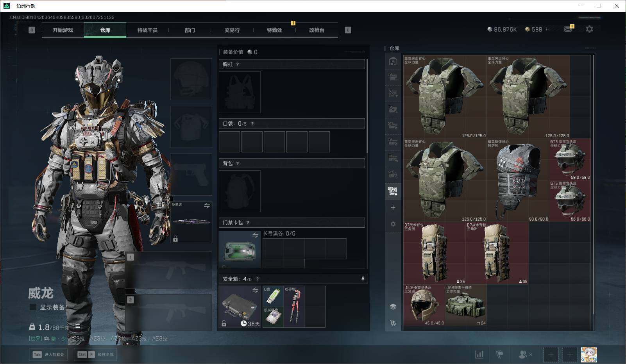The height and width of the screenshot is (364, 626).
Task: Show help for 安全箱 question mark
Action: point(258,279)
